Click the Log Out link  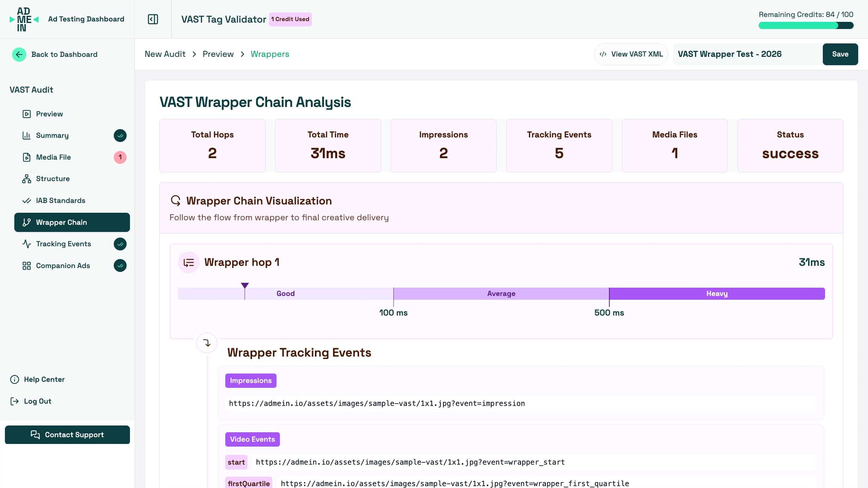(31, 401)
